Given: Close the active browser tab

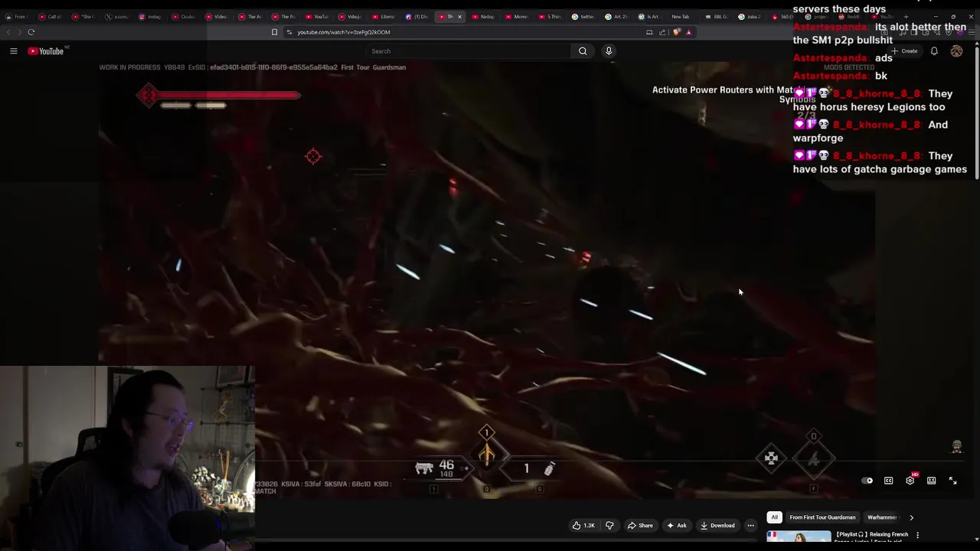Looking at the screenshot, I should pyautogui.click(x=459, y=16).
